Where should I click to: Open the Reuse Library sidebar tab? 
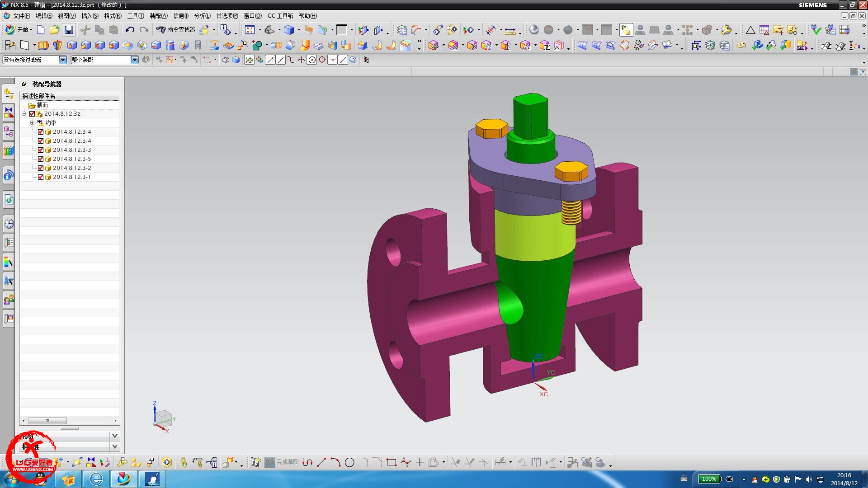click(9, 150)
